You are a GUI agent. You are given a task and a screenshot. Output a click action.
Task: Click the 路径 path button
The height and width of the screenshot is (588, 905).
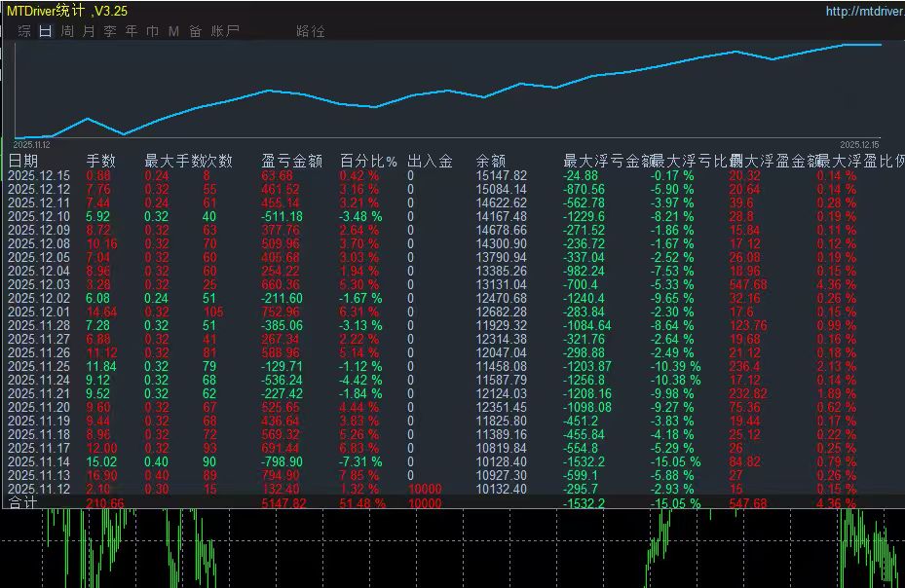311,31
